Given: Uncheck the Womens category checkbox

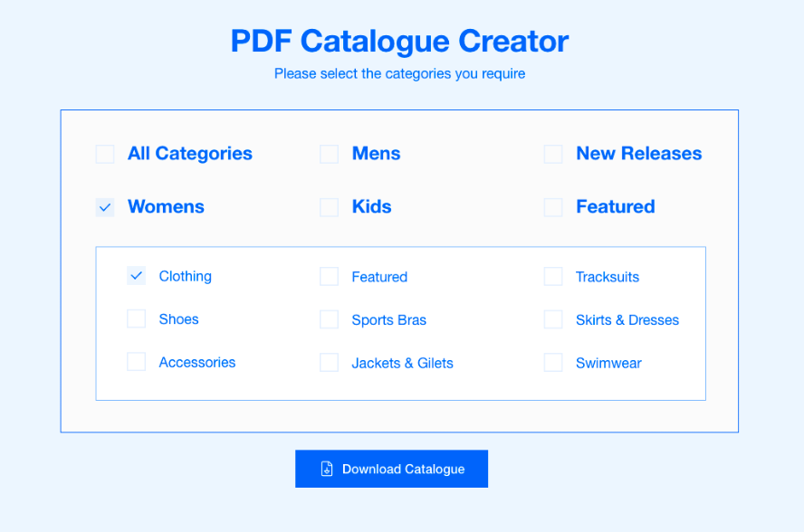Looking at the screenshot, I should (x=105, y=207).
